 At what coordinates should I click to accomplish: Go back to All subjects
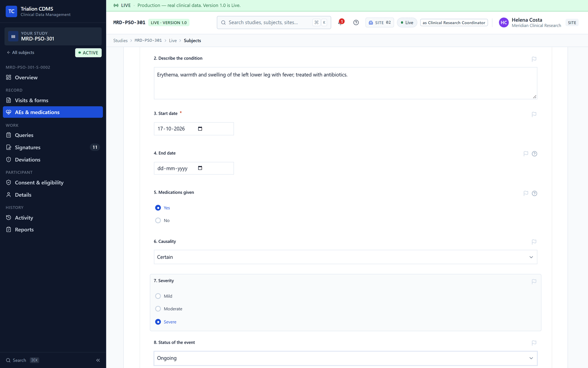(x=21, y=52)
